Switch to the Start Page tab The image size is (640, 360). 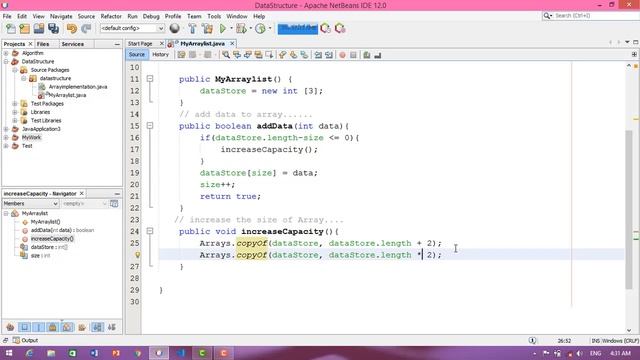coord(140,44)
